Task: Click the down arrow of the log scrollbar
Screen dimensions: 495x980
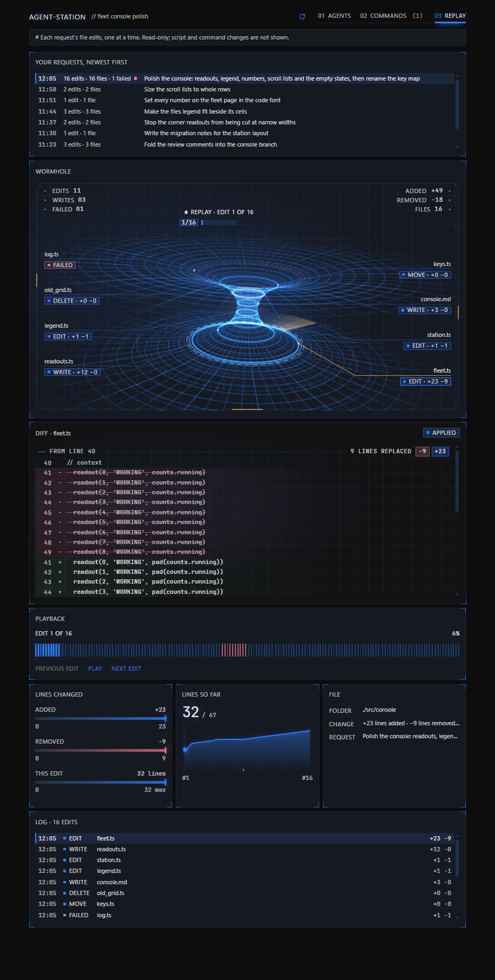Action: 457,917
